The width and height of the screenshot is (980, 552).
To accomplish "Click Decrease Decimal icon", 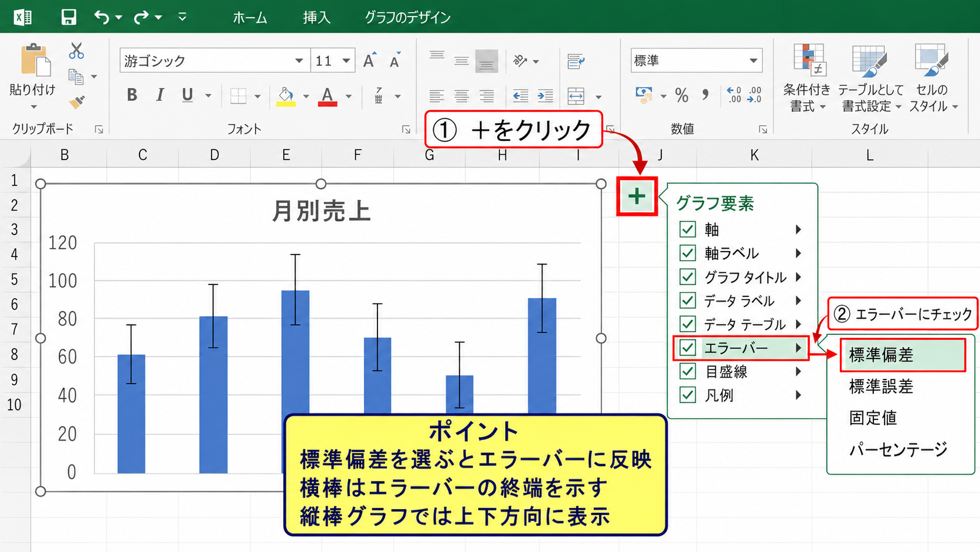I will point(755,95).
